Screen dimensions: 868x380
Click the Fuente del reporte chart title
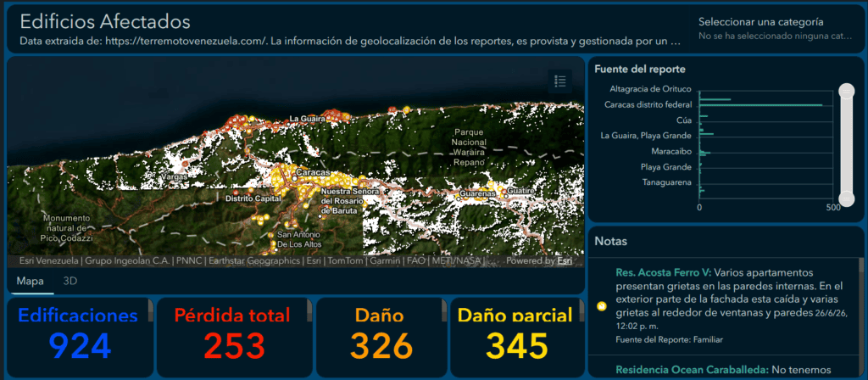tap(640, 70)
